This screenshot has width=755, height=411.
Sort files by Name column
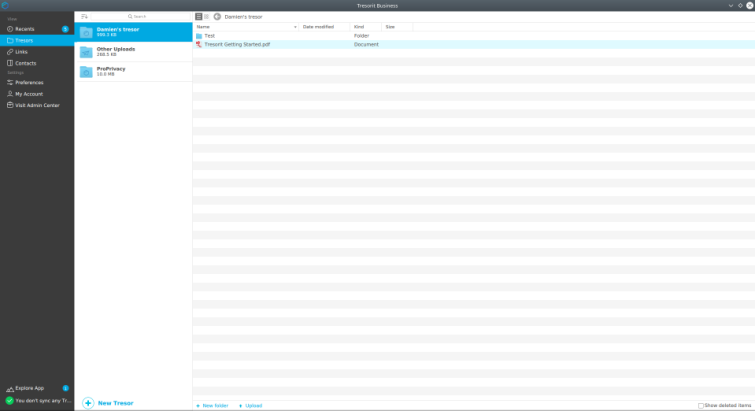246,27
